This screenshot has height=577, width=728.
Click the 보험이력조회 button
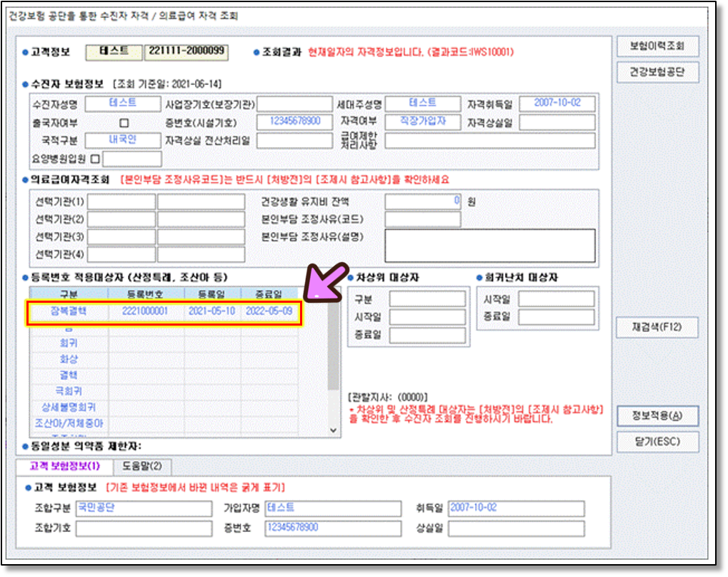click(657, 46)
